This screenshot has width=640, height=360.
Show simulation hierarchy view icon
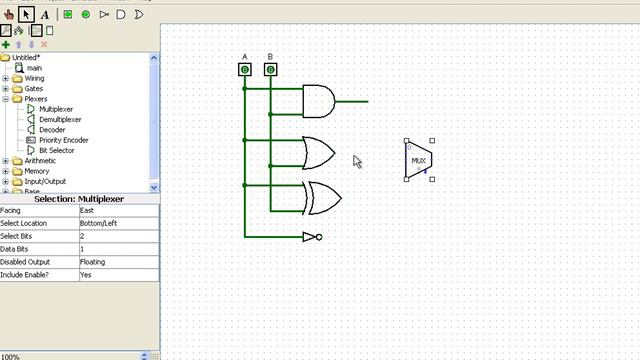(x=19, y=31)
